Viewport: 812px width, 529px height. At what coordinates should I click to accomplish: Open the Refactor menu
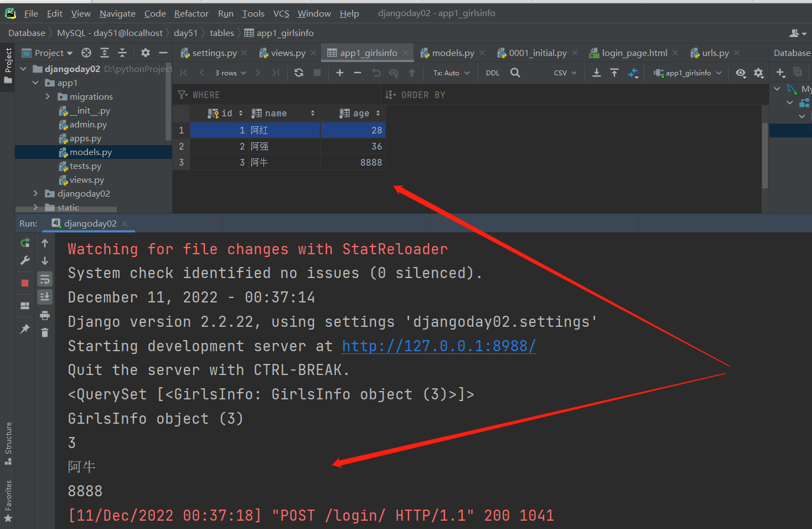(x=192, y=13)
